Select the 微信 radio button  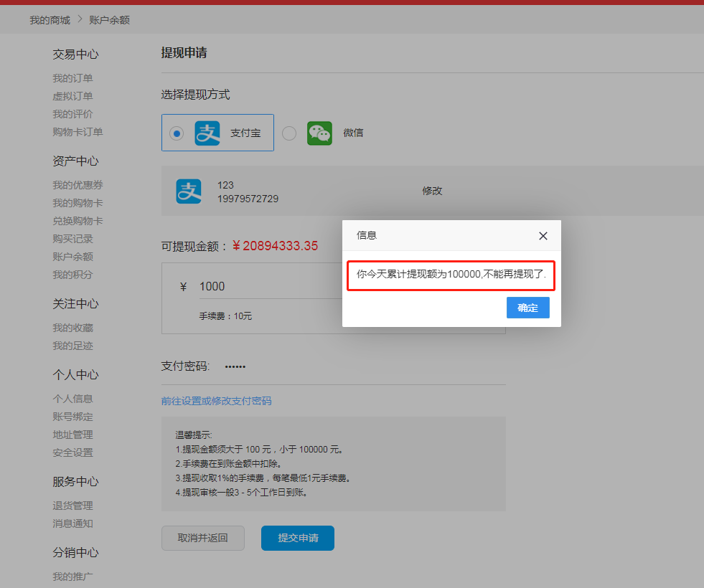pyautogui.click(x=289, y=133)
